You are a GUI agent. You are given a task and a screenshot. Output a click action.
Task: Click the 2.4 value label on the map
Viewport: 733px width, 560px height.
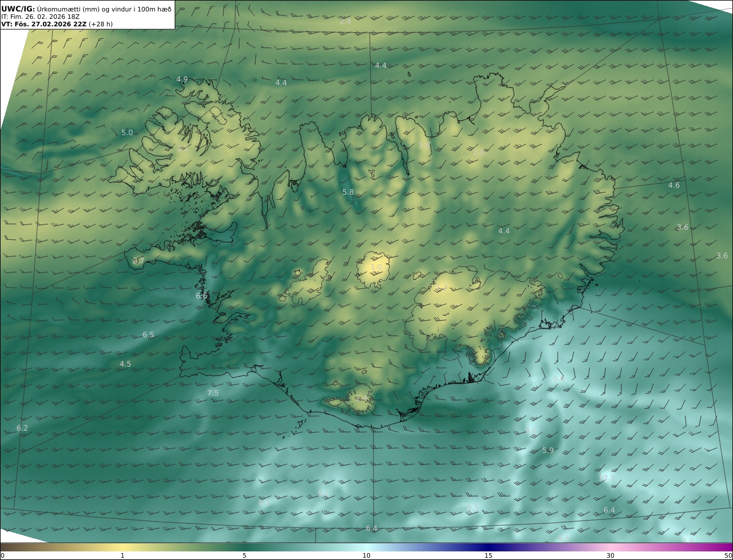tap(345, 22)
